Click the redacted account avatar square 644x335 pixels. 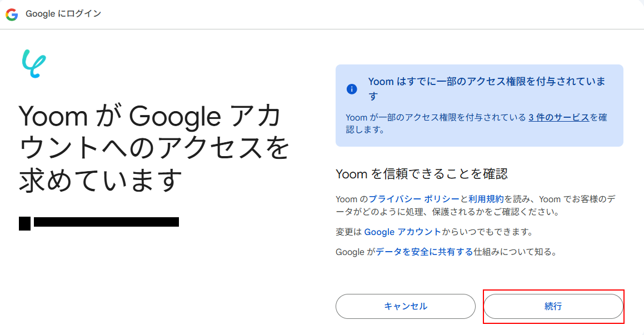pyautogui.click(x=24, y=223)
